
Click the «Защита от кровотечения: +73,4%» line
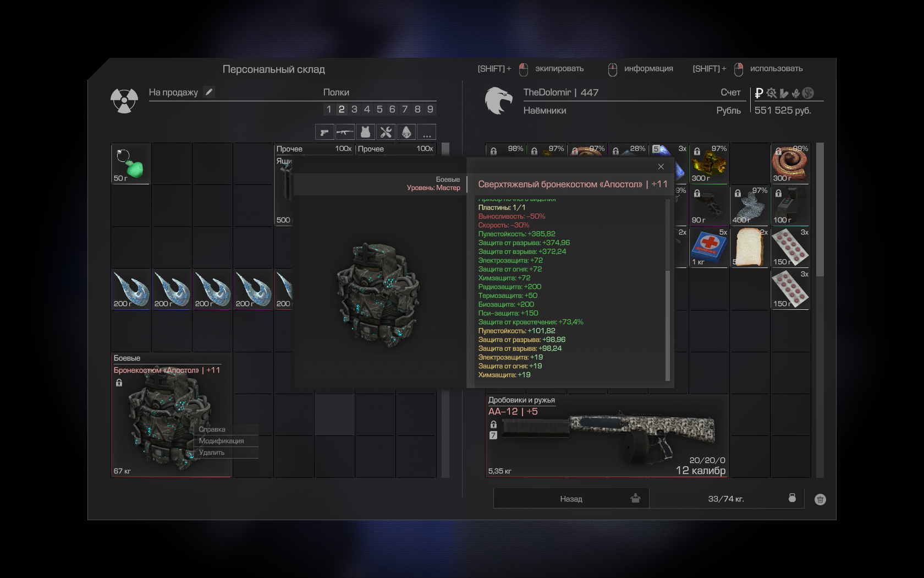click(531, 322)
